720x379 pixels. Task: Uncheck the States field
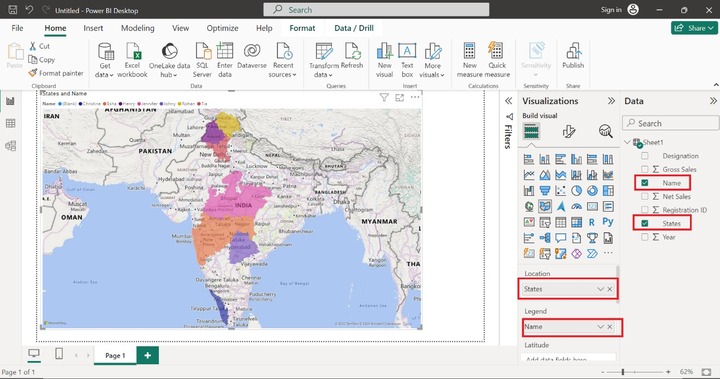pos(645,223)
